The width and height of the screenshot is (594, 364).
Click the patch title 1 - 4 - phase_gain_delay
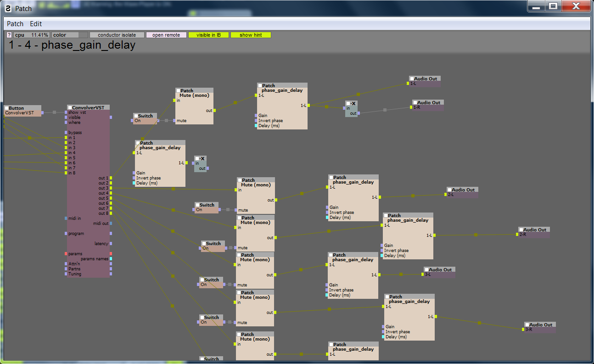click(72, 45)
